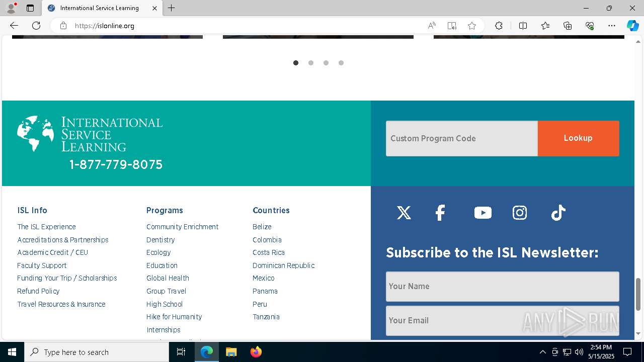The image size is (644, 362).
Task: Add this page to favorites
Action: coord(472,26)
